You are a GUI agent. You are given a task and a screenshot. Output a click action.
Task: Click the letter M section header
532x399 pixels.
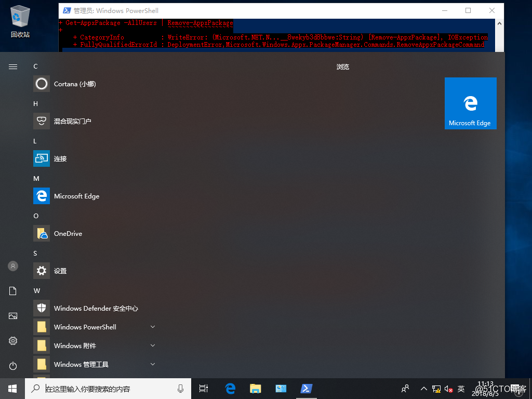pyautogui.click(x=36, y=179)
